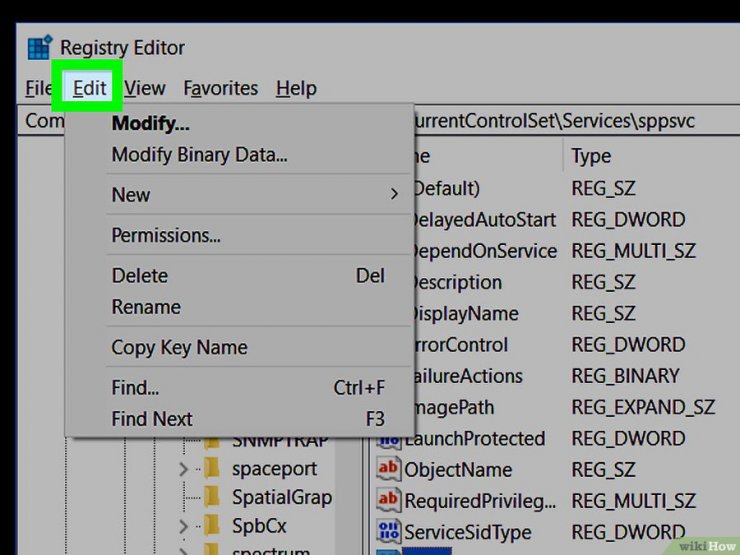Select the ImagePath value row
This screenshot has width=740, height=555.
452,407
